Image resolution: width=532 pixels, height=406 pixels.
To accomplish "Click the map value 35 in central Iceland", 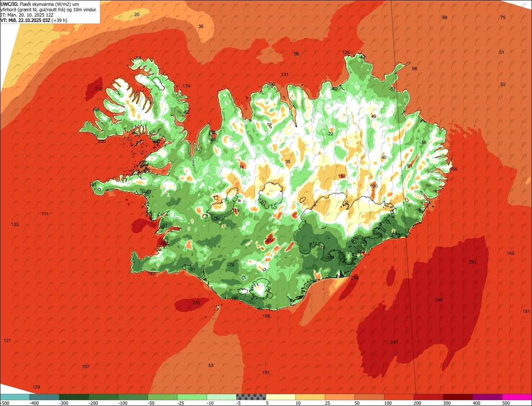I will click(288, 161).
